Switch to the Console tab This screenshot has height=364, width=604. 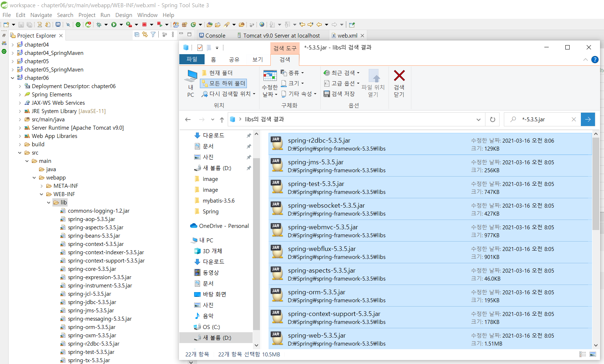tap(212, 35)
